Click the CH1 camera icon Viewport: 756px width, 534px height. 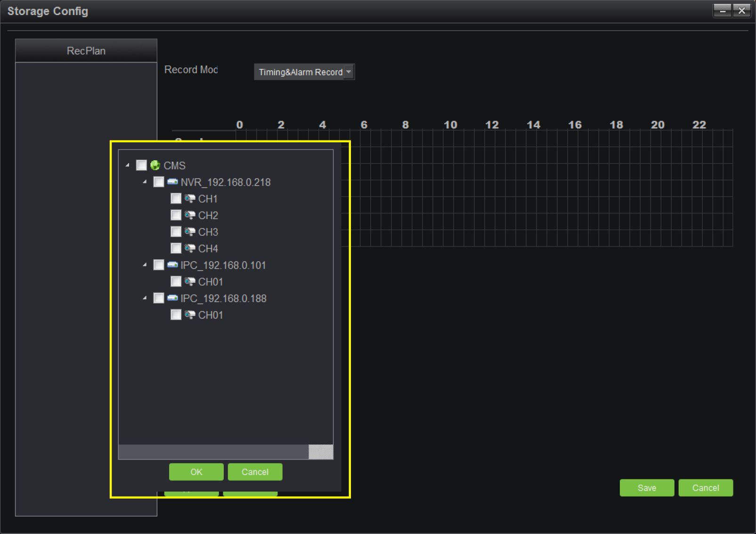190,198
